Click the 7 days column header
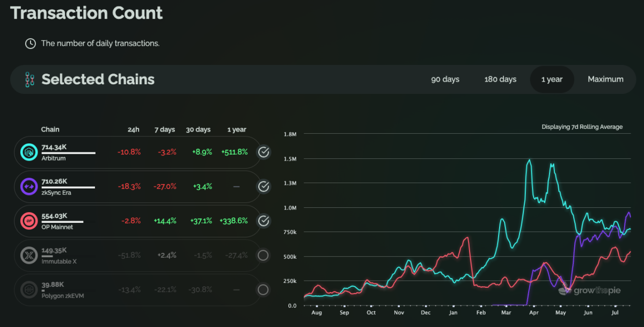 tap(165, 129)
